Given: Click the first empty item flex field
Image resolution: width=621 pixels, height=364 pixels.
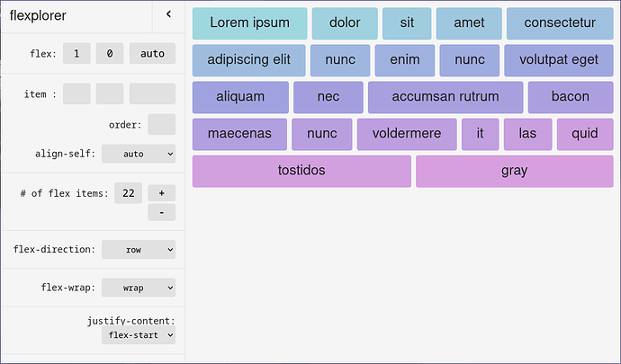Looking at the screenshot, I should coord(76,93).
